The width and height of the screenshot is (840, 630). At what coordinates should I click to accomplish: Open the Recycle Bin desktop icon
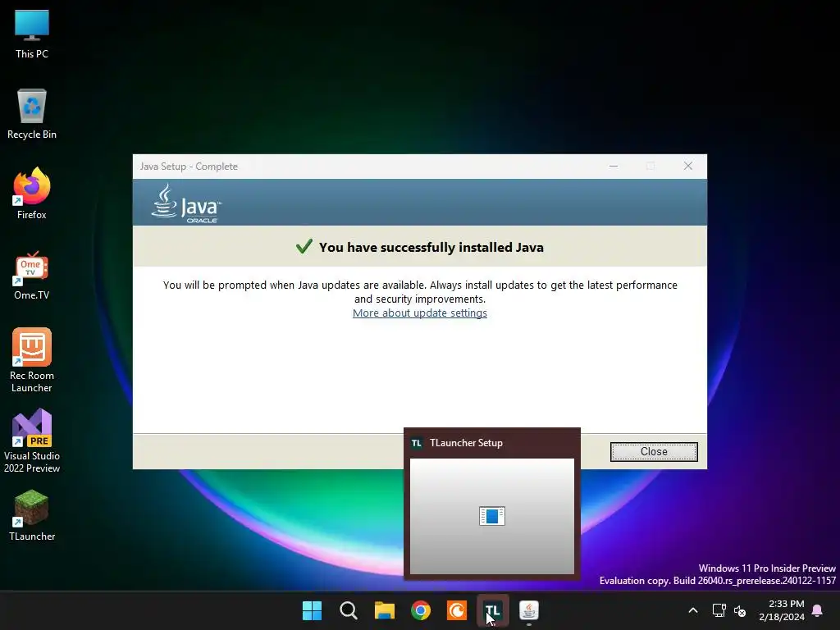click(32, 114)
